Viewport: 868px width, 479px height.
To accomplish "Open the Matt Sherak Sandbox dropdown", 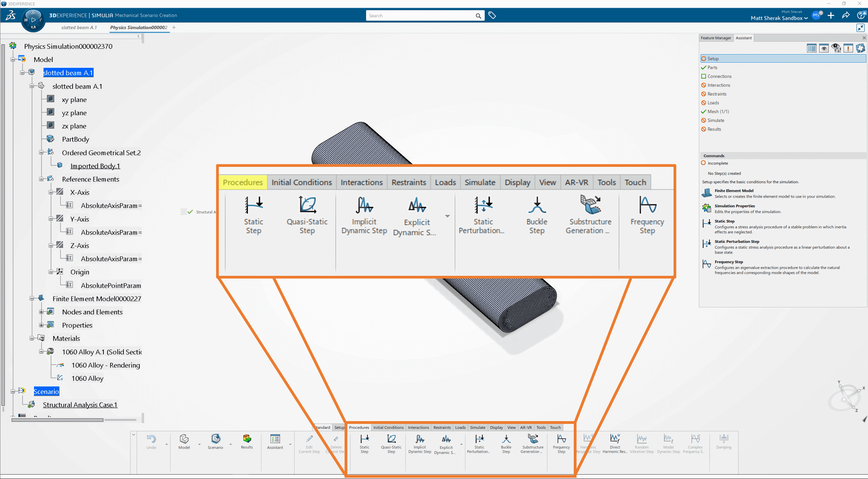I will point(779,18).
